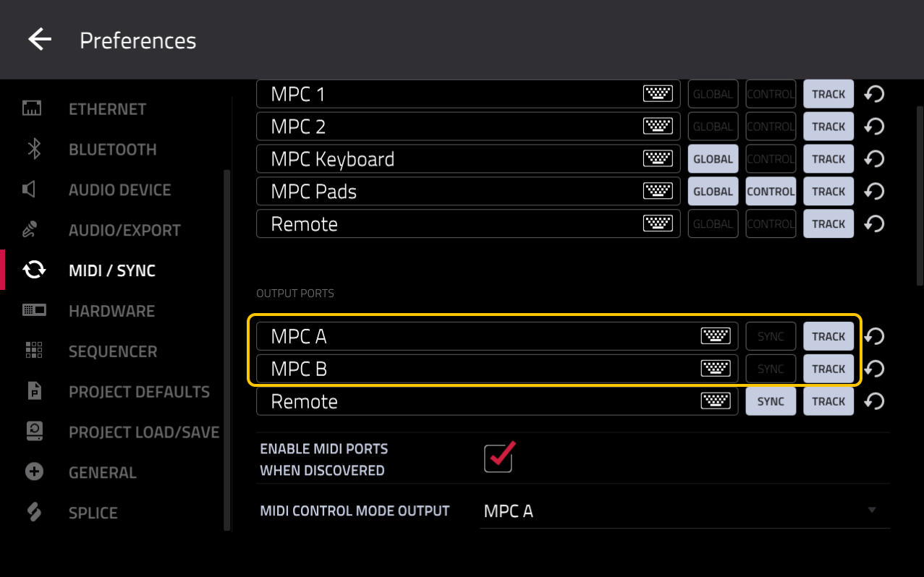Image resolution: width=924 pixels, height=577 pixels.
Task: Open Bluetooth preferences via its icon
Action: [33, 150]
